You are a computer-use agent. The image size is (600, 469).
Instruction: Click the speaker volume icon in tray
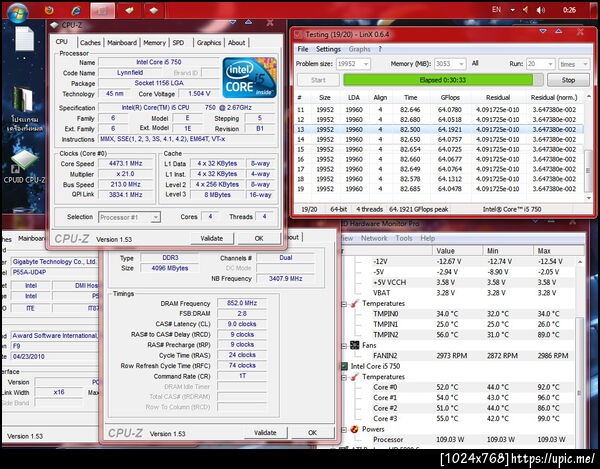pos(541,10)
